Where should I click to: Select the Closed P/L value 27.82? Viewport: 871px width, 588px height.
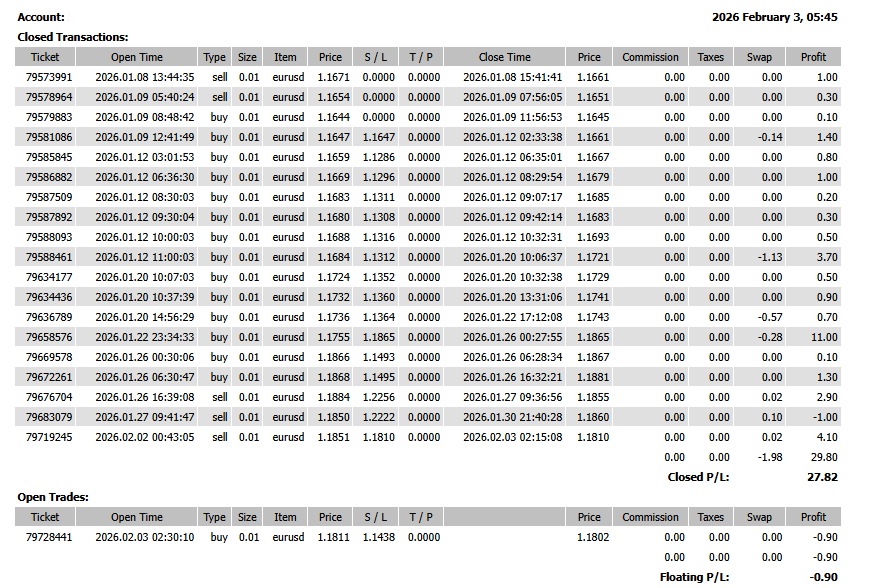pos(822,477)
